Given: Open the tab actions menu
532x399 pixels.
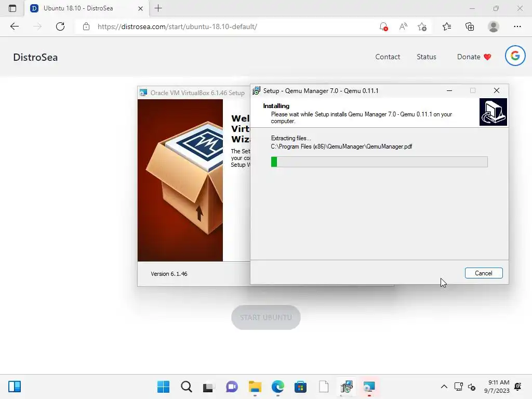Looking at the screenshot, I should 12,8.
